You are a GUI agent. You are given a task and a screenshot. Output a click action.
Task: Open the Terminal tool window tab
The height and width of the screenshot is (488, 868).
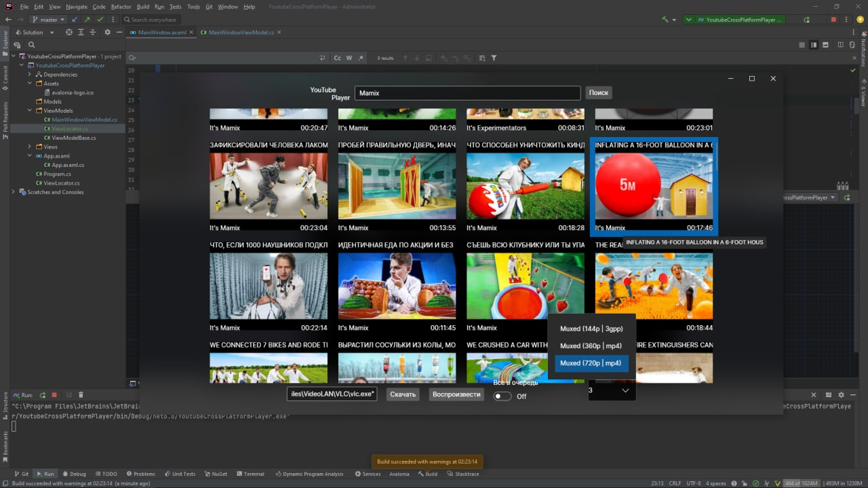[250, 474]
